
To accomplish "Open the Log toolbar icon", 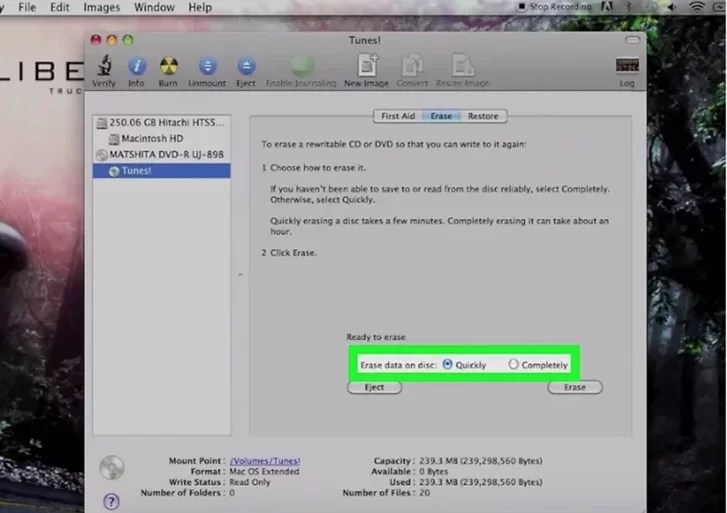I will click(x=627, y=65).
